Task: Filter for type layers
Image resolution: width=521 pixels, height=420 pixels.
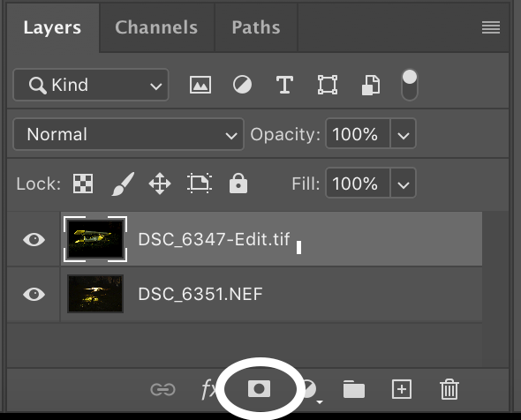Action: [284, 85]
